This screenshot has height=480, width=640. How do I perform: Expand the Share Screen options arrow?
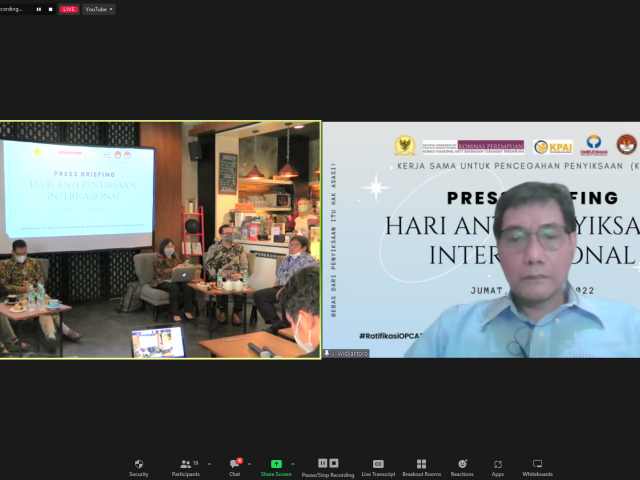click(x=292, y=464)
